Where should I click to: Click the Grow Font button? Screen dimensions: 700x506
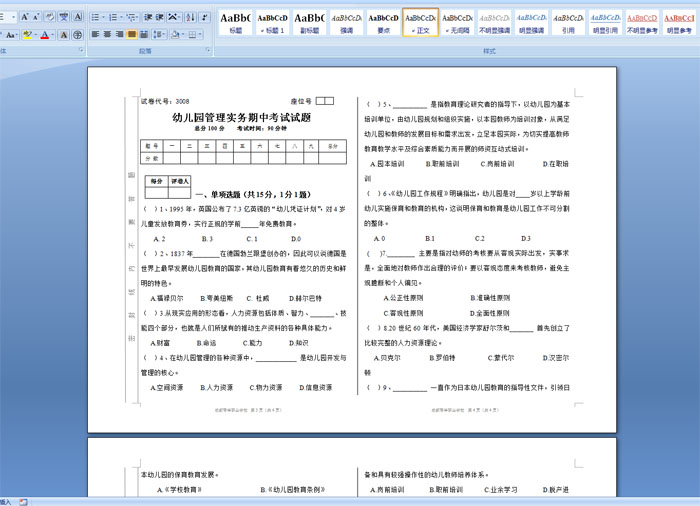coord(25,17)
